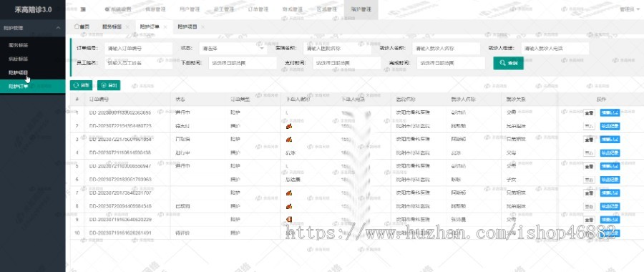Open 区域管理 in the top menu
This screenshot has height=272, width=644.
(327, 9)
